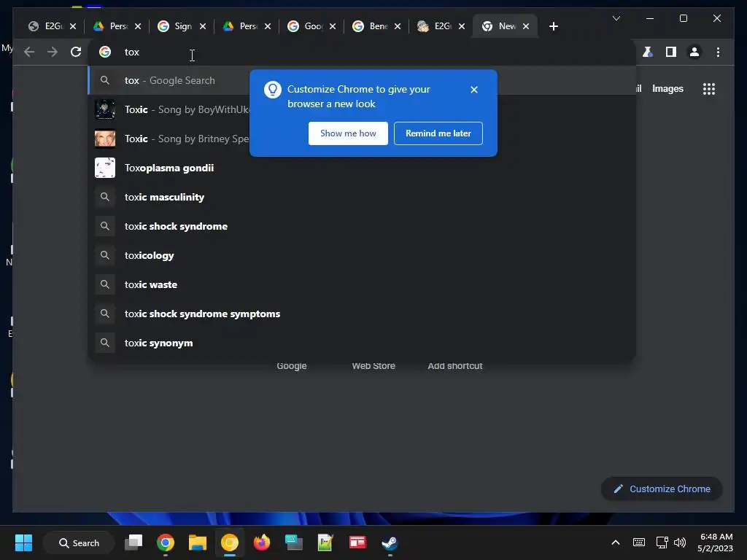Open File Explorer from the taskbar
747x560 pixels.
tap(197, 542)
